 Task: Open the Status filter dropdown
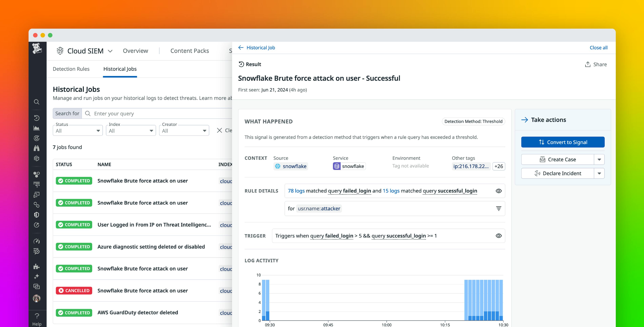(77, 130)
